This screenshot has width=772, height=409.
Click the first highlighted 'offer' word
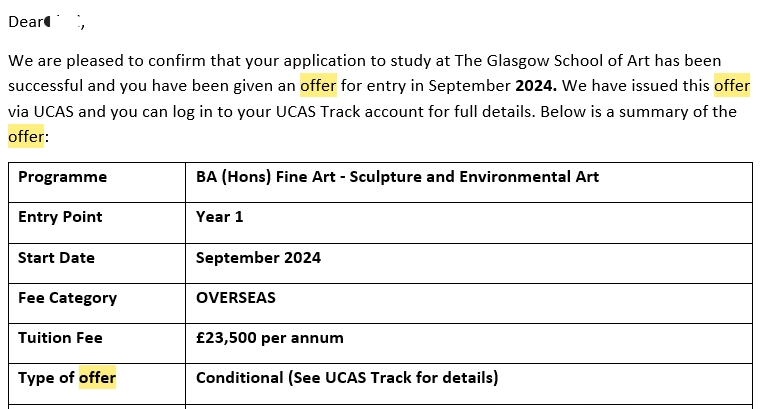click(x=318, y=86)
